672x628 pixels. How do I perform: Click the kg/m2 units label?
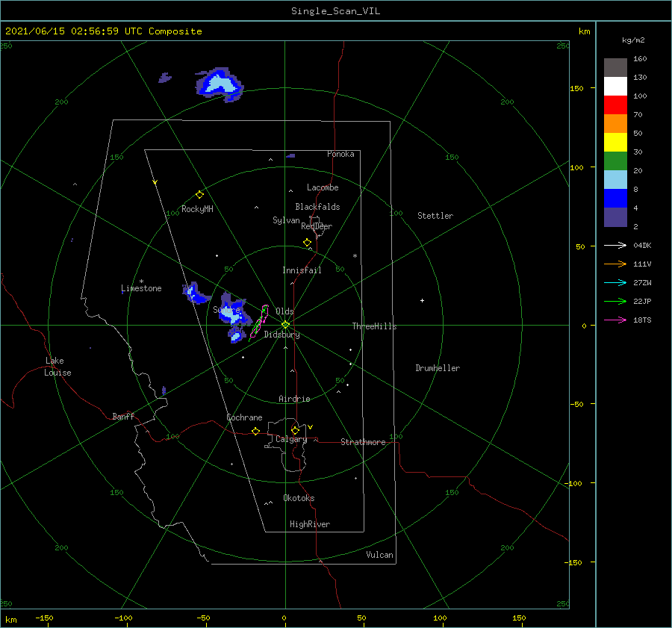pyautogui.click(x=633, y=40)
